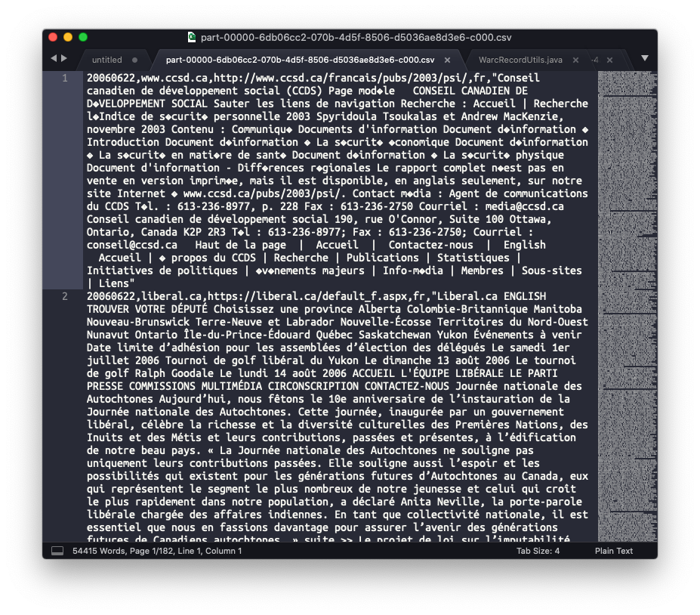This screenshot has width=700, height=615.
Task: Click the text 'Nouveau-Brunswick' in line 2
Action: [x=138, y=322]
